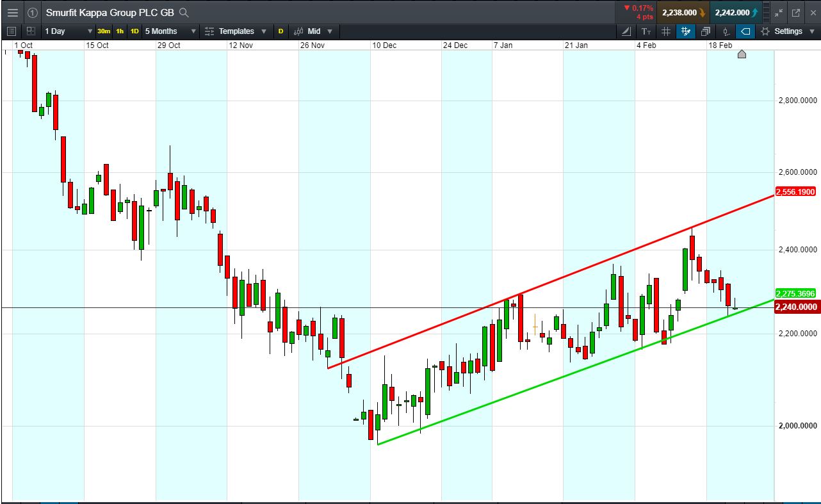This screenshot has height=504, width=821.
Task: Select the text annotation tool
Action: pyautogui.click(x=646, y=31)
